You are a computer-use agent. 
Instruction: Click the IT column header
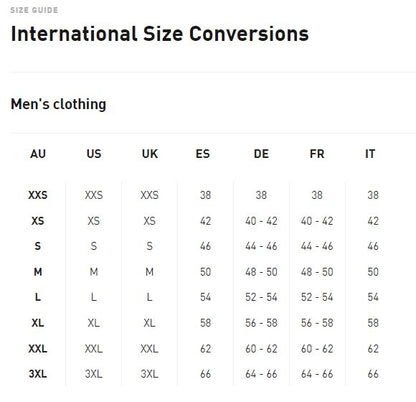(370, 154)
